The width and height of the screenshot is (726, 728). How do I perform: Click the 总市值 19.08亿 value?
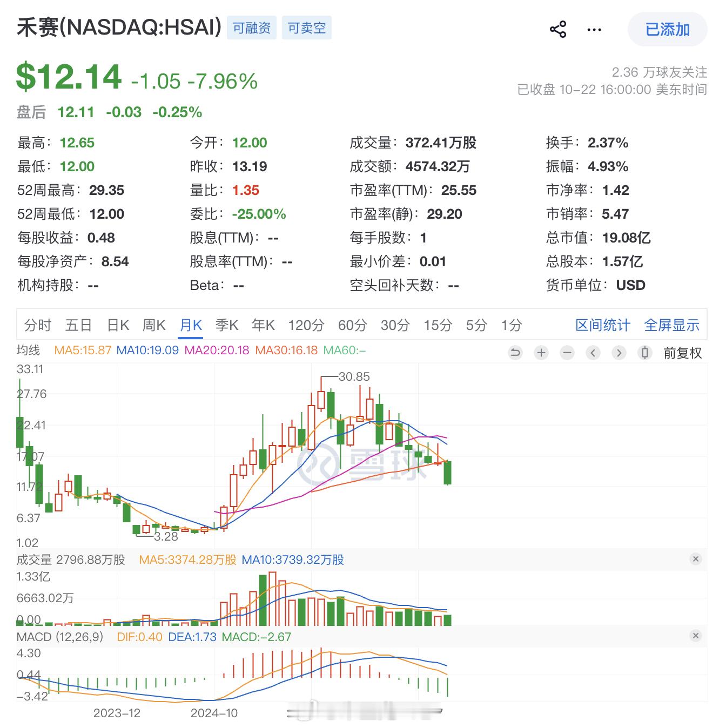pos(626,238)
